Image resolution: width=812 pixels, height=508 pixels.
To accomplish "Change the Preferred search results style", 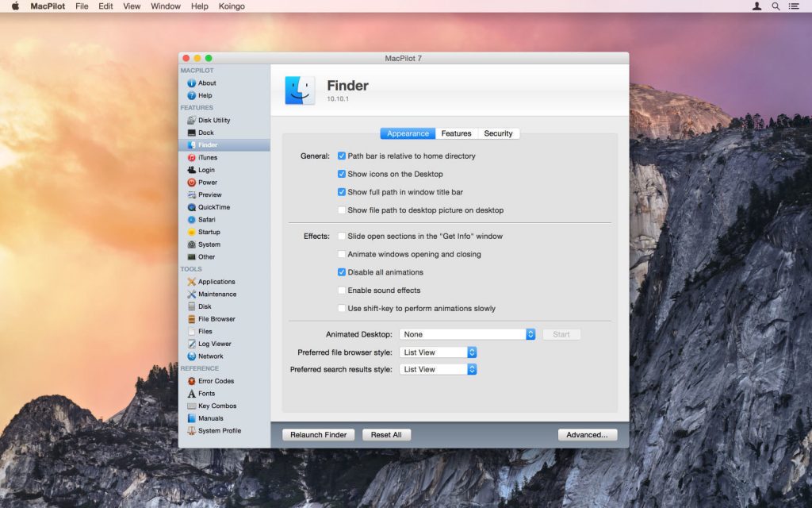I will (x=438, y=368).
